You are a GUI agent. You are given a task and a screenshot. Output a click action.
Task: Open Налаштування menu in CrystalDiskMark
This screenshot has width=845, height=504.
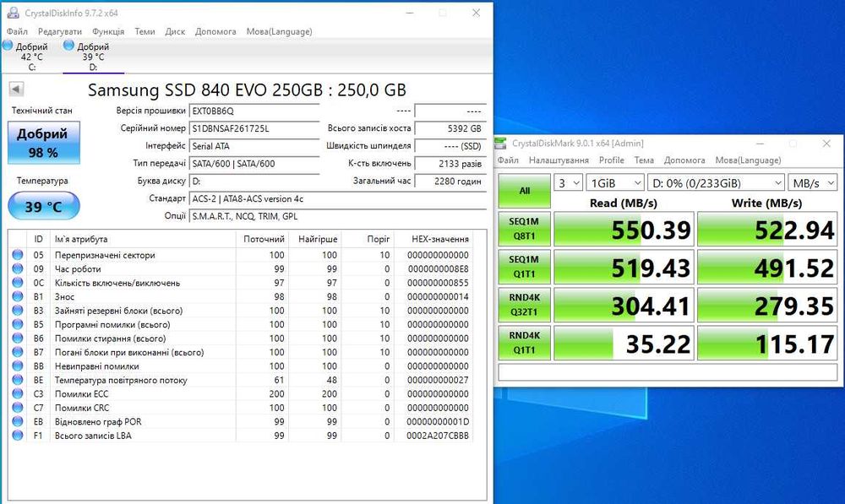tap(559, 160)
